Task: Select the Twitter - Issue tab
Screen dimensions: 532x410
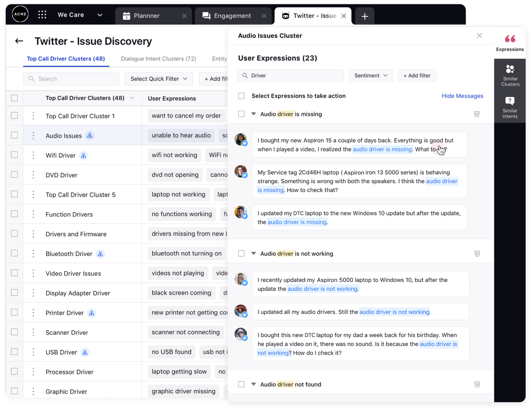Action: point(313,16)
